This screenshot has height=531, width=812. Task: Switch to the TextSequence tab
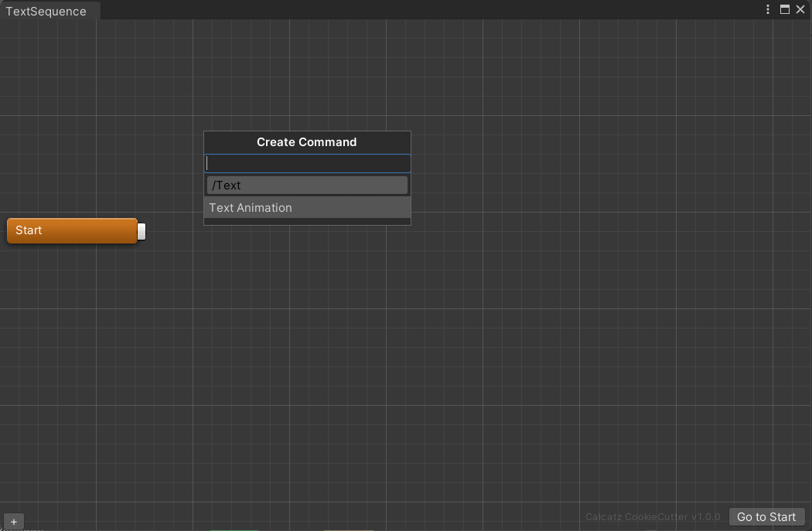tap(45, 11)
